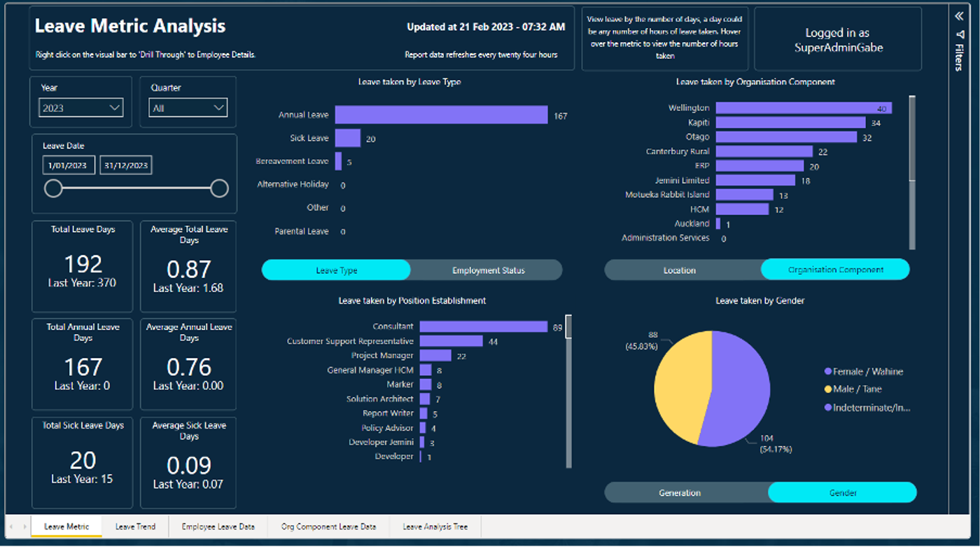Screen dimensions: 980x547
Task: Click the Female / Wahine legend marker
Action: (829, 372)
